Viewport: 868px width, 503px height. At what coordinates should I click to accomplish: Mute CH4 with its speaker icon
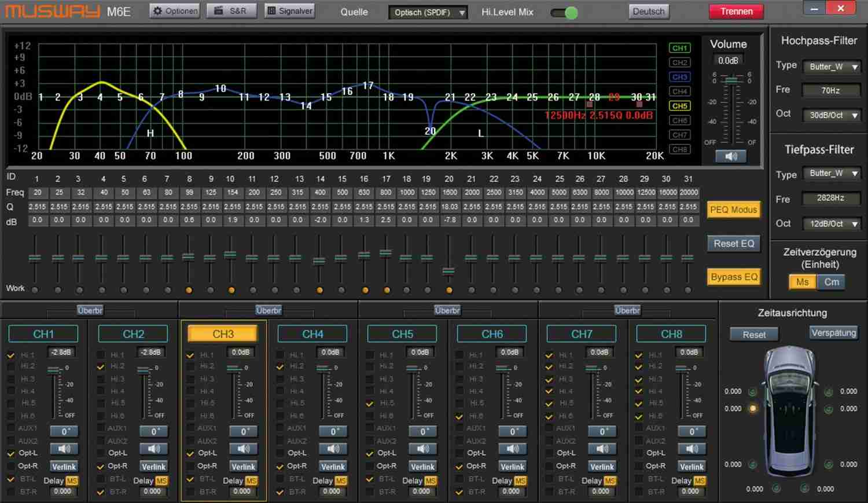(333, 449)
